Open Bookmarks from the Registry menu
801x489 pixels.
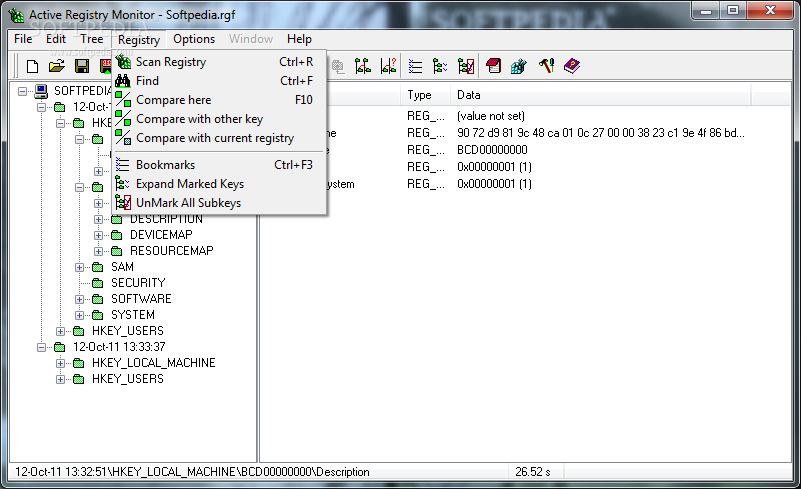[x=219, y=165]
